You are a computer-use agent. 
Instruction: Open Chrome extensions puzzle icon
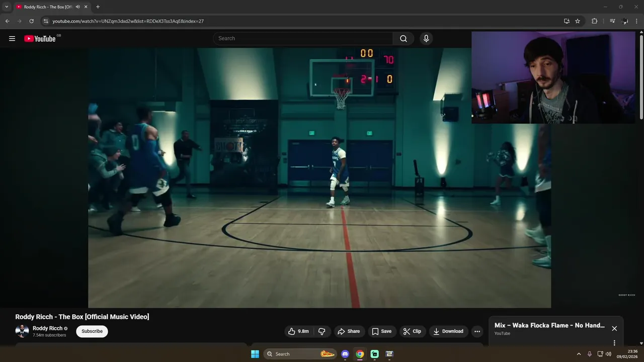click(594, 21)
